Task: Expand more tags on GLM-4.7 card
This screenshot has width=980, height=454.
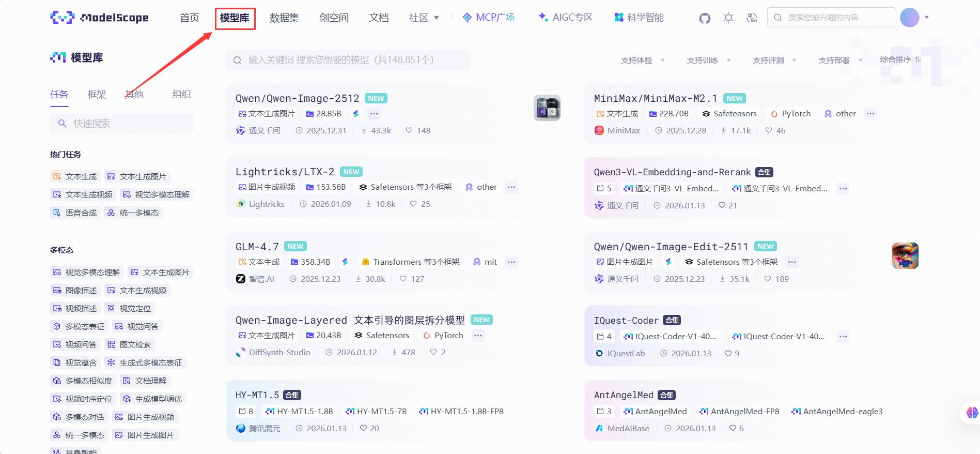Action: pos(511,262)
